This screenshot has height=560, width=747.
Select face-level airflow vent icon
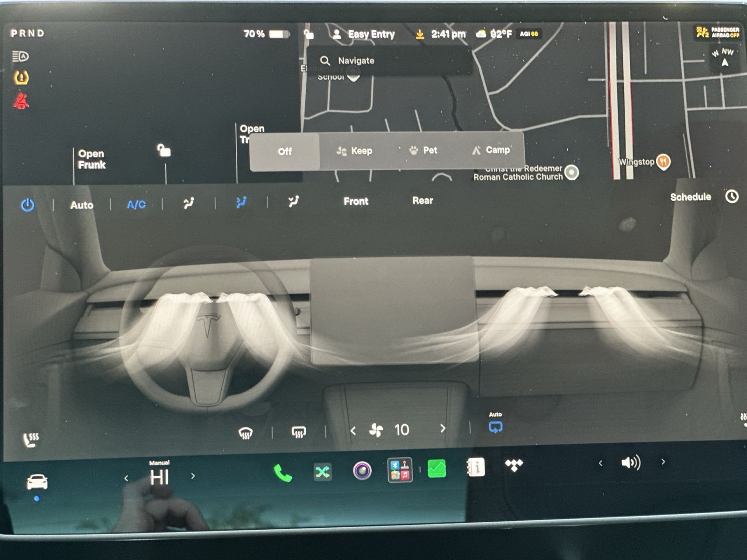point(241,203)
